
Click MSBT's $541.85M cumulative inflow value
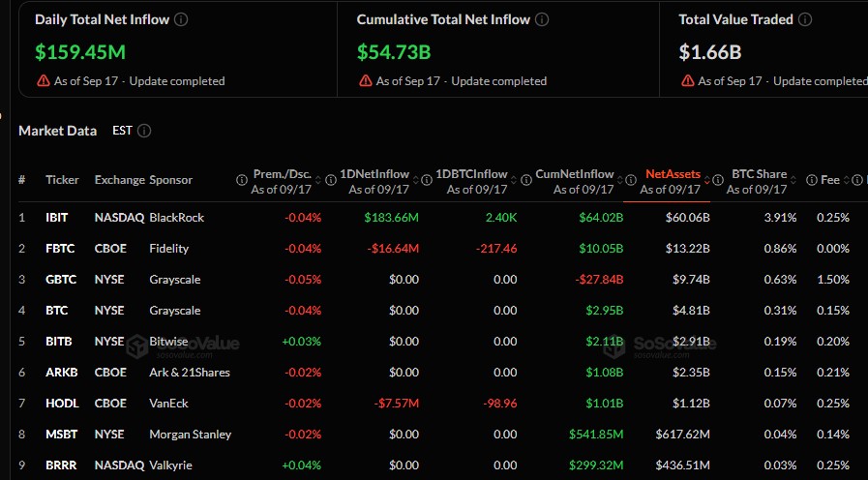(596, 435)
